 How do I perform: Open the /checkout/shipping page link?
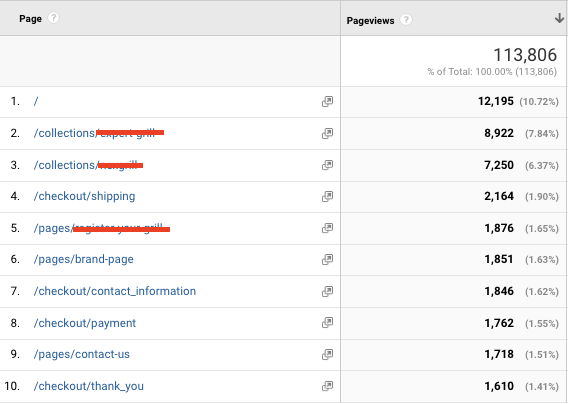point(84,196)
